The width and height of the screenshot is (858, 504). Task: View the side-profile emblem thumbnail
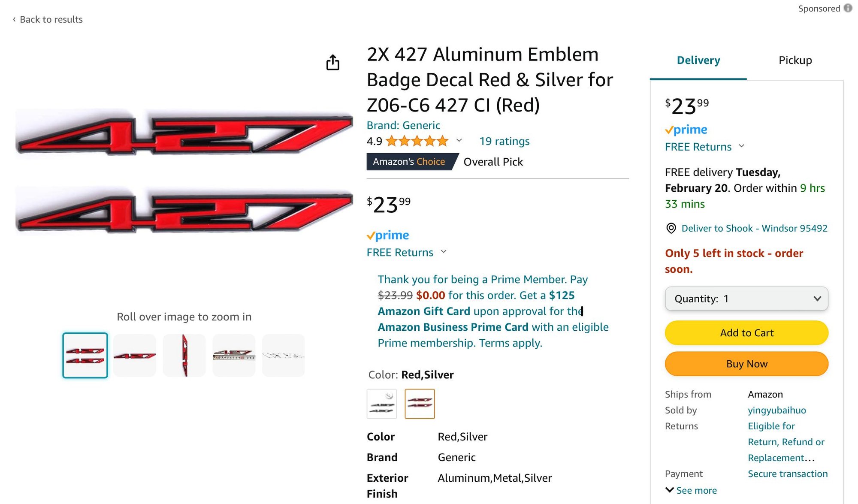184,356
